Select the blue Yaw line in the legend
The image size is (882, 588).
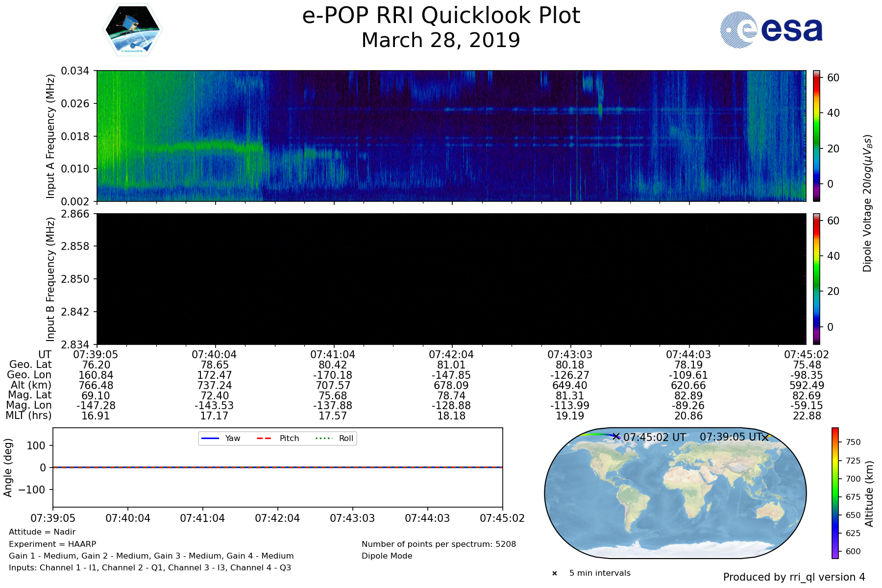click(x=210, y=438)
